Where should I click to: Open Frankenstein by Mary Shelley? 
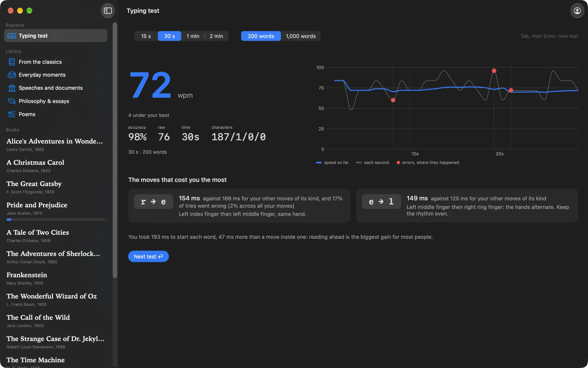[x=56, y=278]
